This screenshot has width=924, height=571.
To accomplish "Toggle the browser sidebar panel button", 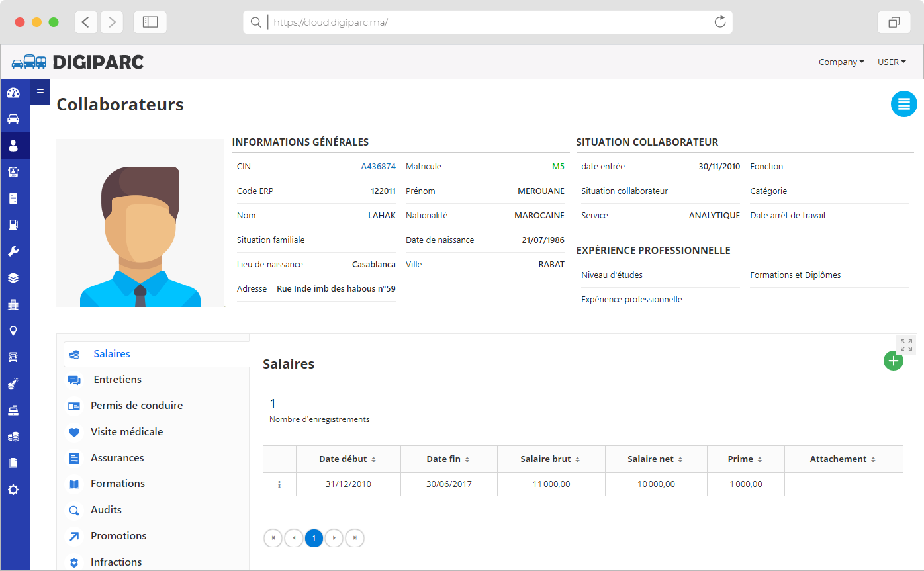I will click(x=150, y=22).
